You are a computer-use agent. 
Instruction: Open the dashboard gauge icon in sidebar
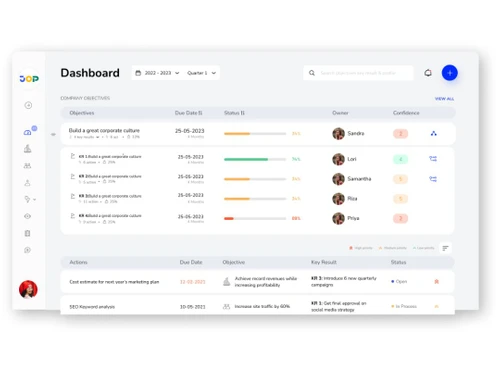pyautogui.click(x=27, y=132)
